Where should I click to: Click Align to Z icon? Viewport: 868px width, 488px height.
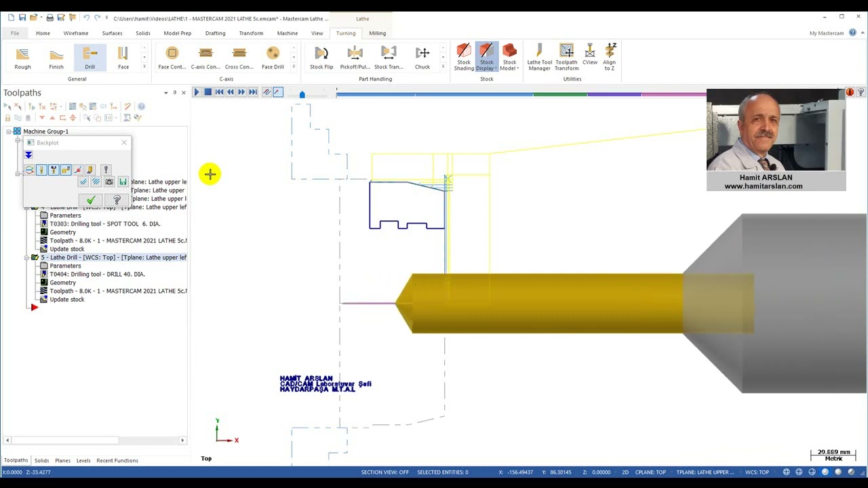point(609,57)
